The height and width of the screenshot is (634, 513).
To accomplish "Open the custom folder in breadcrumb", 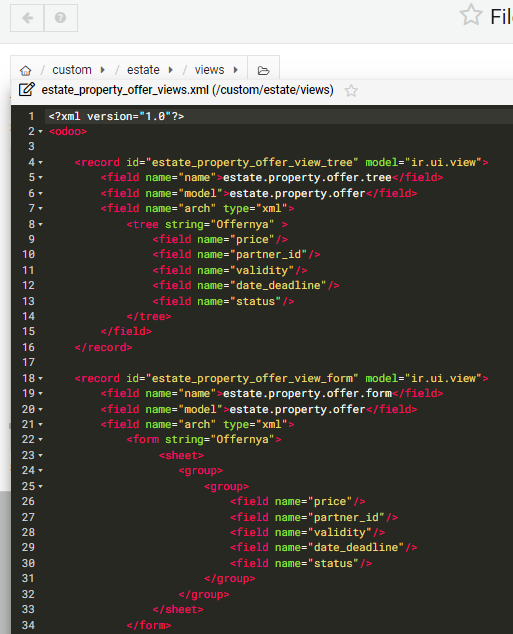I will pos(72,70).
